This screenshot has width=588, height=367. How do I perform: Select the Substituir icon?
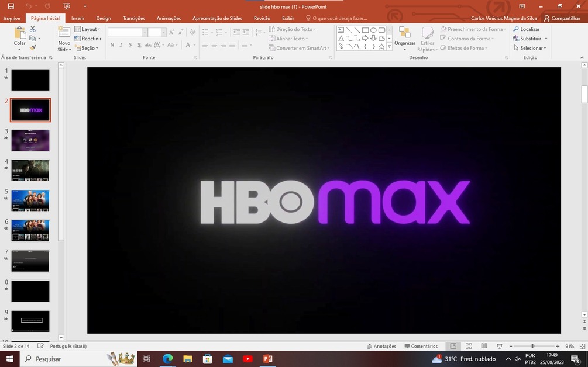tap(517, 39)
